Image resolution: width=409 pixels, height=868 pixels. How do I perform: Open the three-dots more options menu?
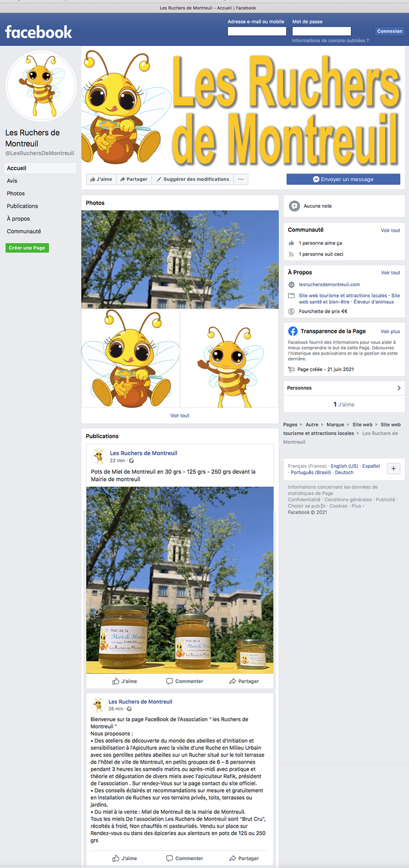[x=241, y=179]
